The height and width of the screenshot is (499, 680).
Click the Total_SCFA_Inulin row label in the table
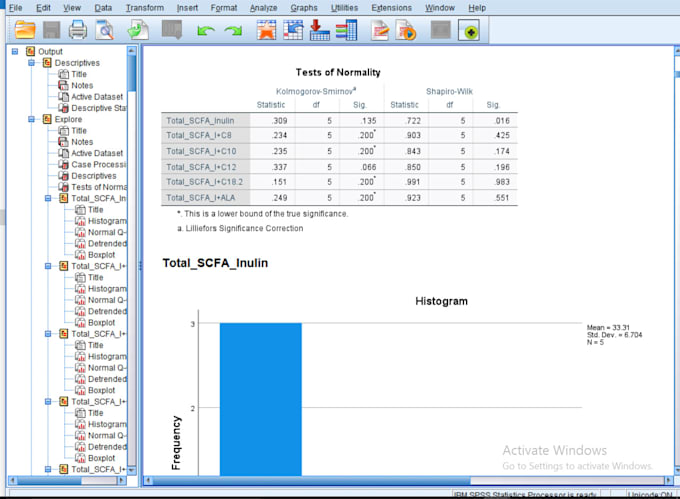tap(200, 121)
